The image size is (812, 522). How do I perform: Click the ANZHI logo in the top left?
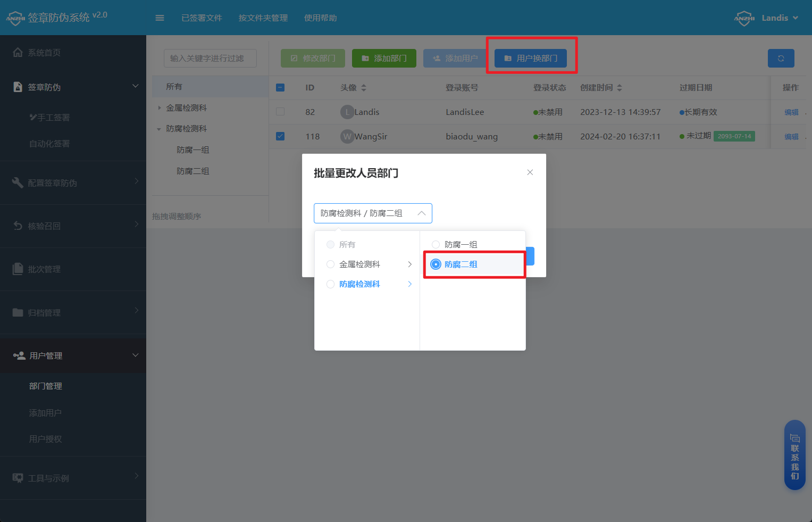click(x=15, y=18)
